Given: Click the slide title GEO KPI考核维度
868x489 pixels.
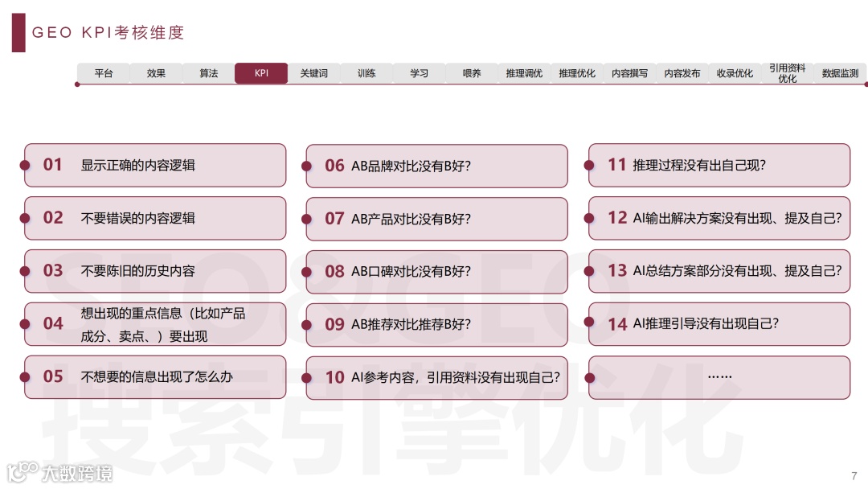Looking at the screenshot, I should tap(108, 33).
